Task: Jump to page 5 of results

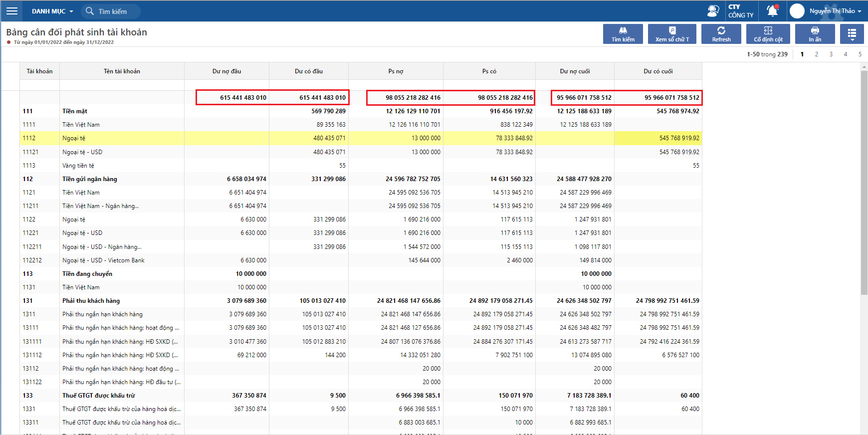Action: 860,54
